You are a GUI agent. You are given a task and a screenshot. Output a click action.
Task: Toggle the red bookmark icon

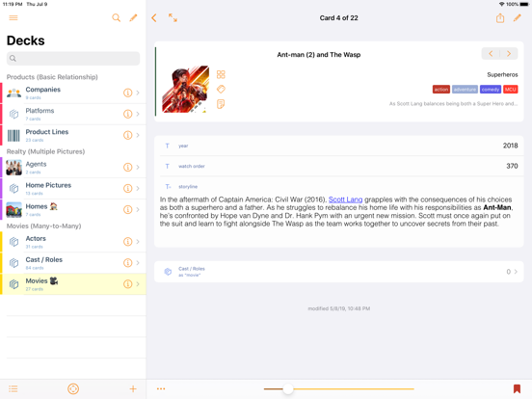[517, 388]
